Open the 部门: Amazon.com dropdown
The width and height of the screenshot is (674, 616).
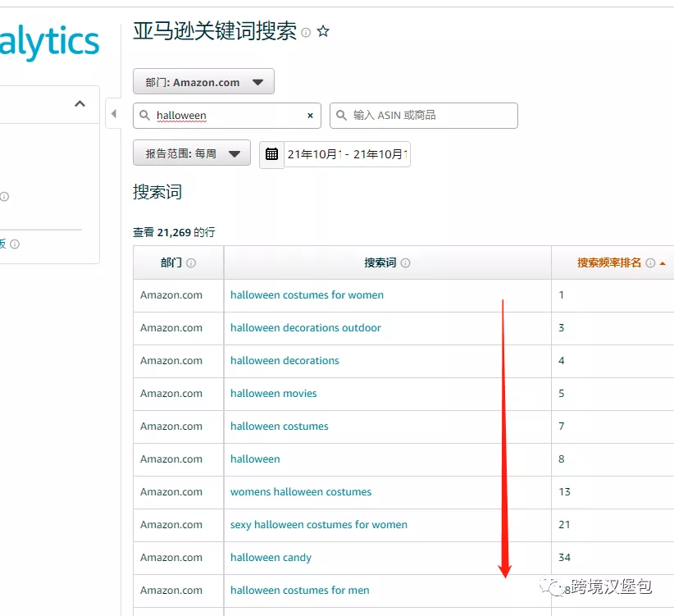(203, 82)
